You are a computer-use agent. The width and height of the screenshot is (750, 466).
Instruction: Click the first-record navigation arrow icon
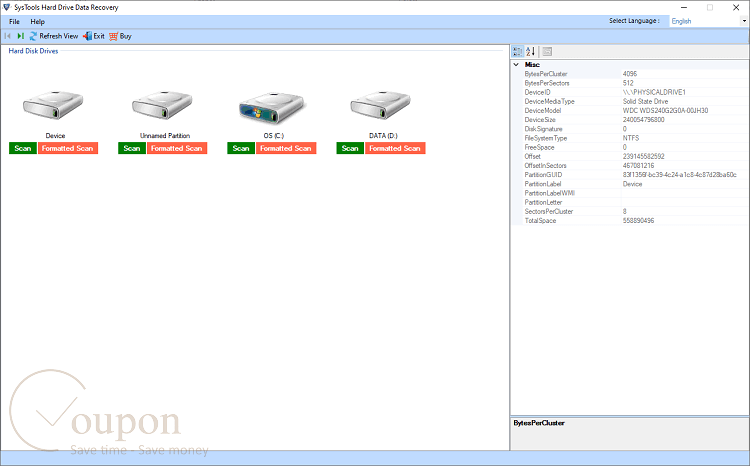tap(7, 36)
